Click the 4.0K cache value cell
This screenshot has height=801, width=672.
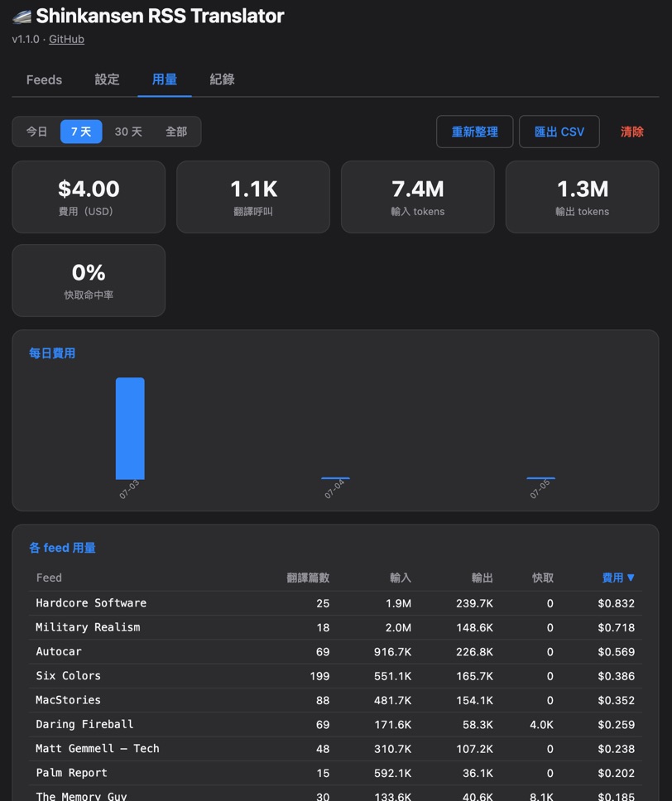[x=542, y=725]
